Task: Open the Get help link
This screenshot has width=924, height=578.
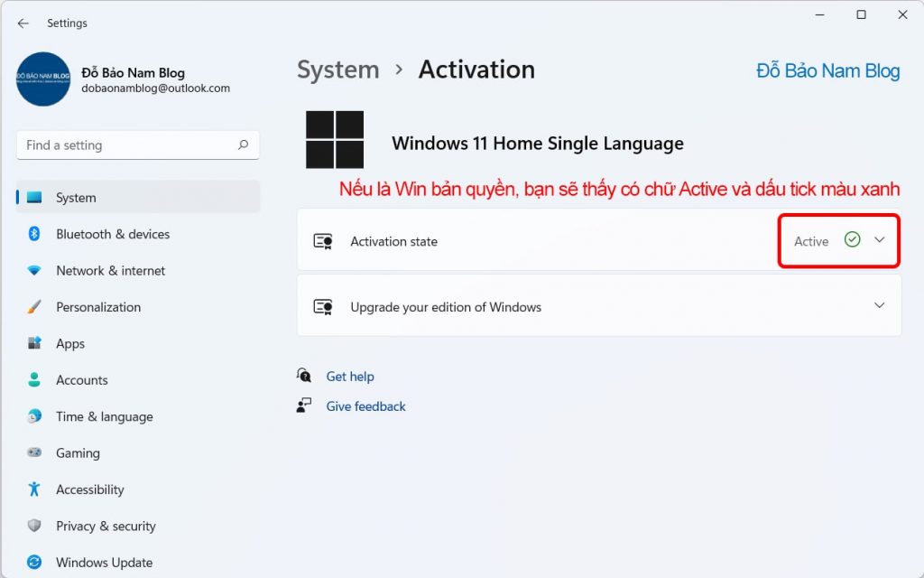Action: click(350, 377)
